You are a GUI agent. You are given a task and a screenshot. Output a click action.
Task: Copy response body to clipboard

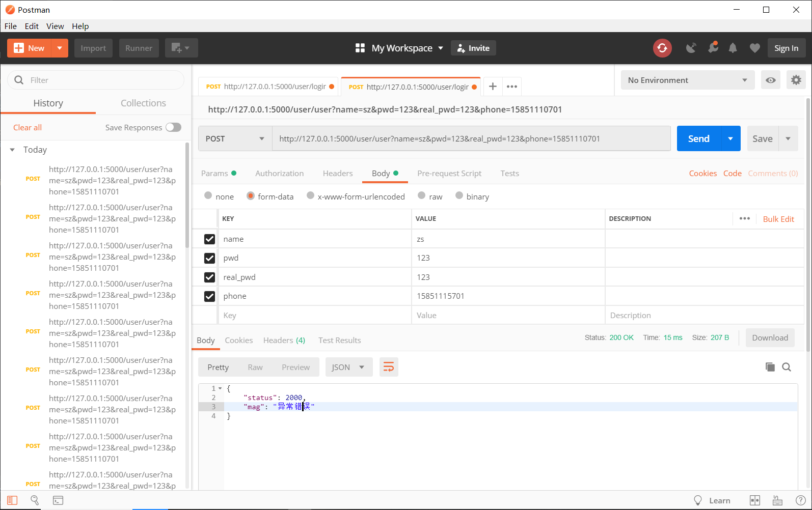[770, 367]
